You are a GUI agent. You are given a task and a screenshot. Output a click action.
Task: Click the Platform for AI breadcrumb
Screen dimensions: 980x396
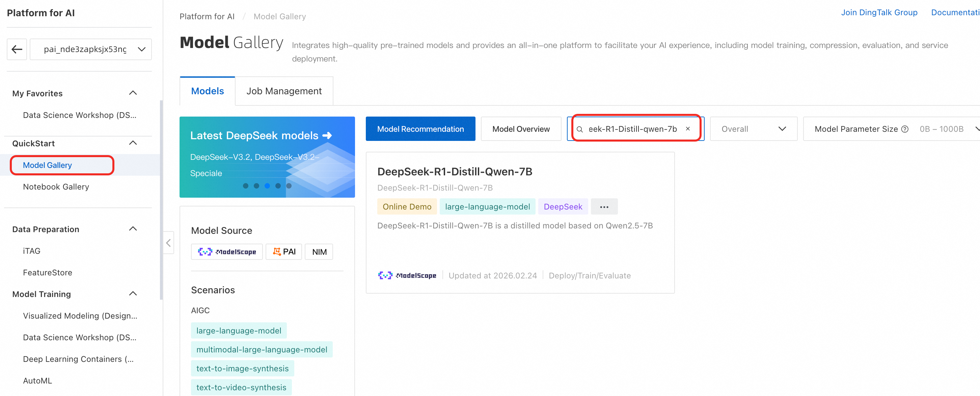(207, 16)
